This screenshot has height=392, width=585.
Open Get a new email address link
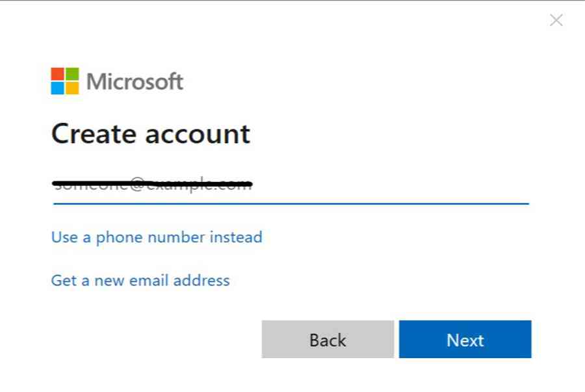point(140,280)
